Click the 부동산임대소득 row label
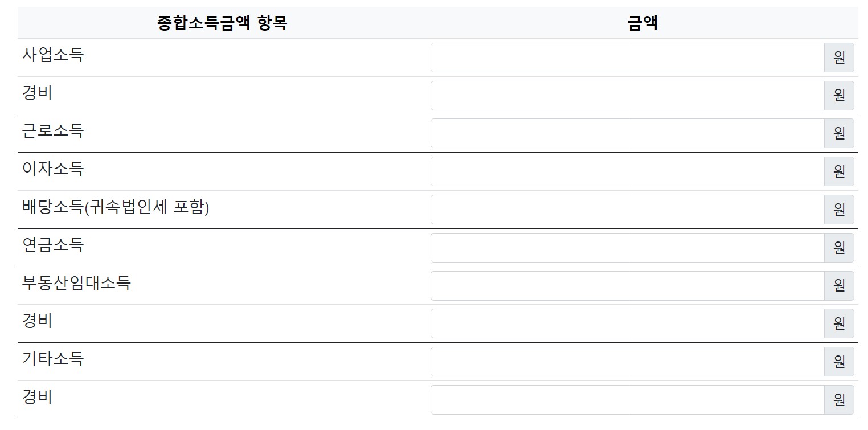Screen dimensions: 868x430 [x=76, y=283]
